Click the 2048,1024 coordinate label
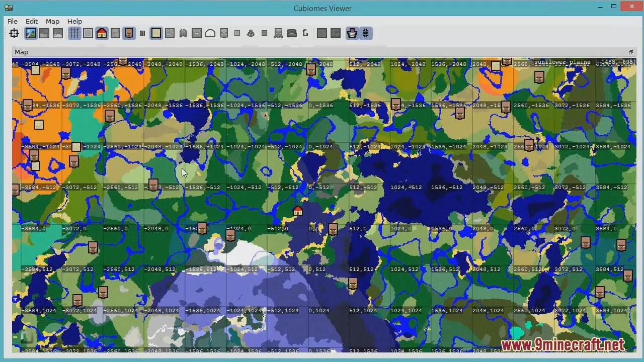 click(x=488, y=311)
